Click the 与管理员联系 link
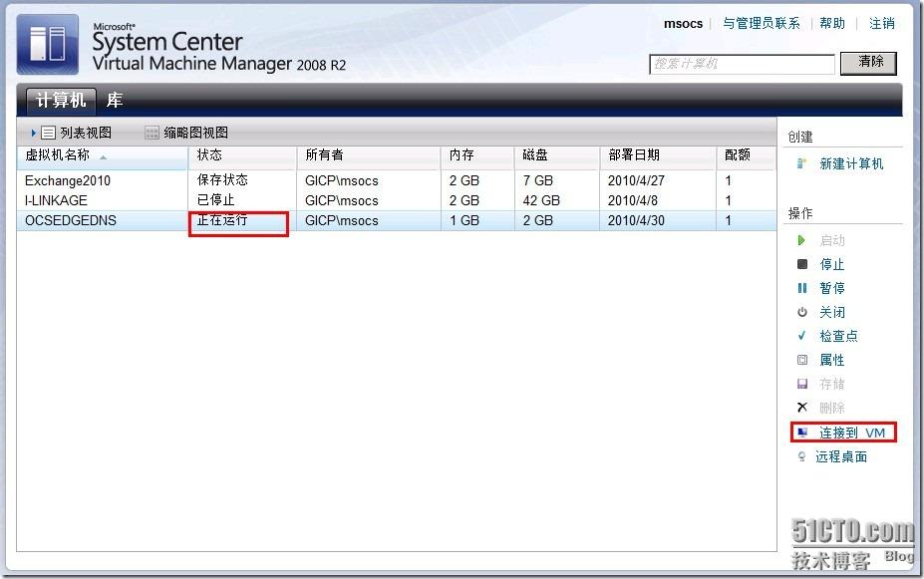 pyautogui.click(x=761, y=24)
